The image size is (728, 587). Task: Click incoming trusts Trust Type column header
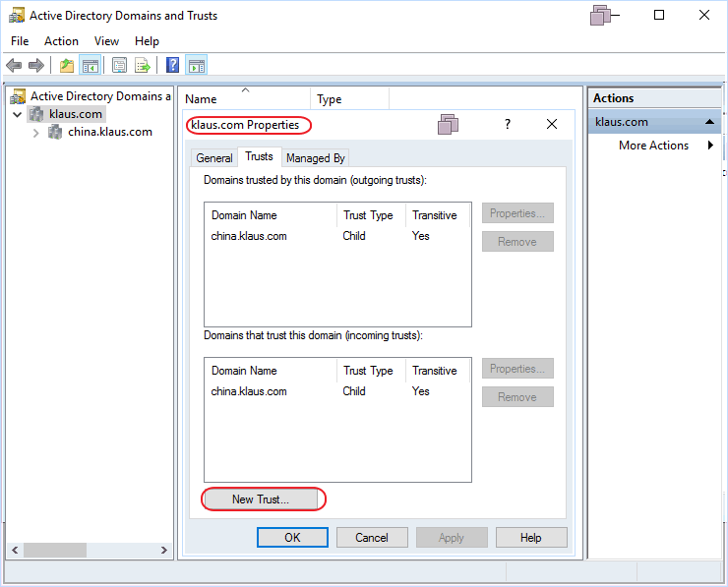[372, 371]
